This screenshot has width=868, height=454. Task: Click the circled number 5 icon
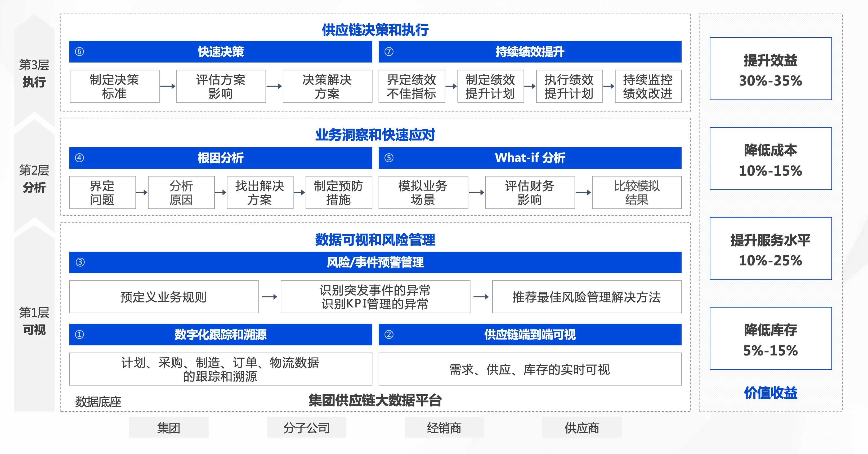(x=389, y=158)
